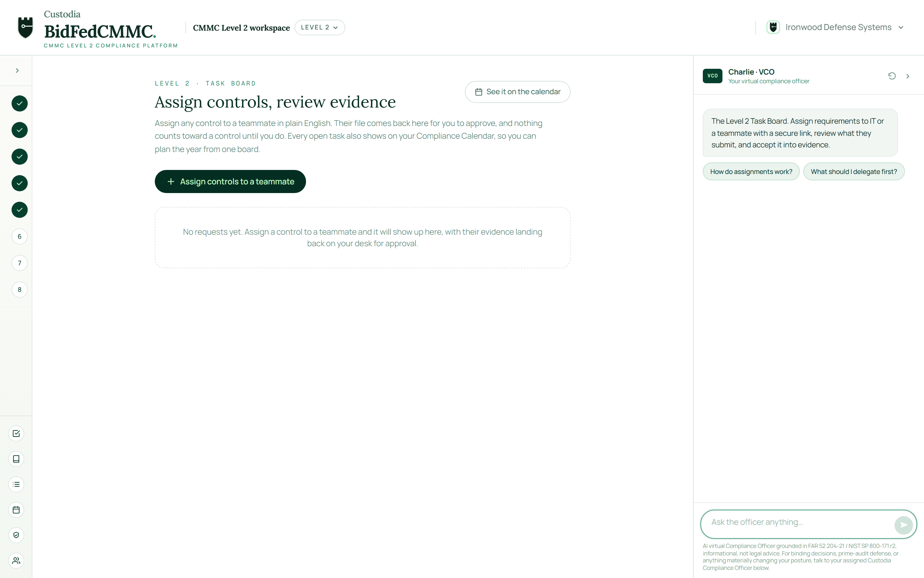Click the Custodia shield logo
924x578 pixels.
26,27
